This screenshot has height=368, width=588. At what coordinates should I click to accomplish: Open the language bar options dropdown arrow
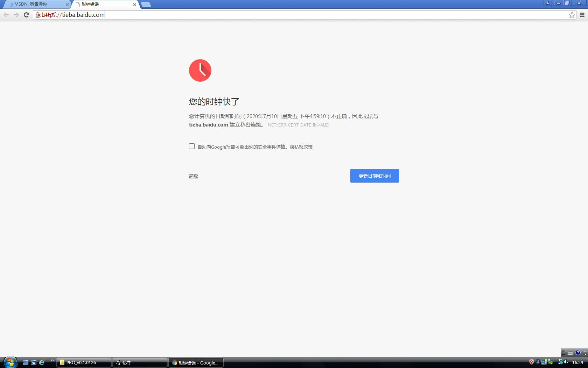click(x=585, y=355)
